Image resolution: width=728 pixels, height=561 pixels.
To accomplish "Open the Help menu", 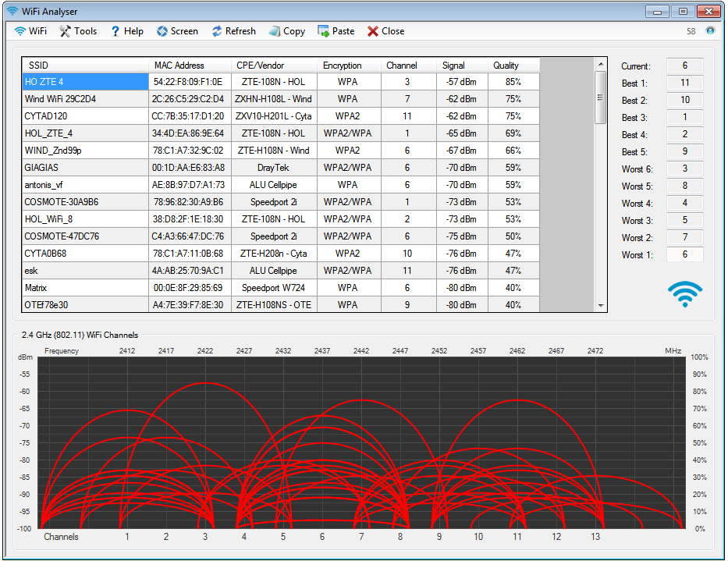I will [126, 31].
